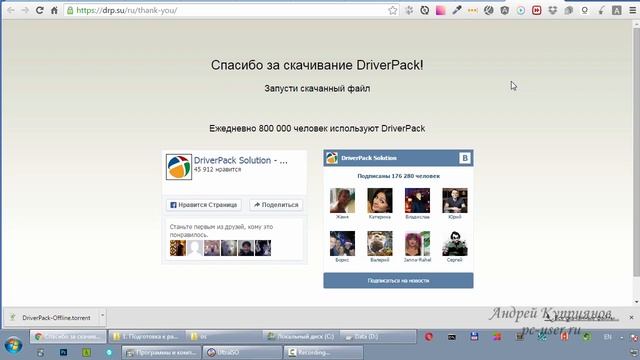Image resolution: width=640 pixels, height=360 pixels.
Task: Expand the torrent download options arrow
Action: coord(102,316)
